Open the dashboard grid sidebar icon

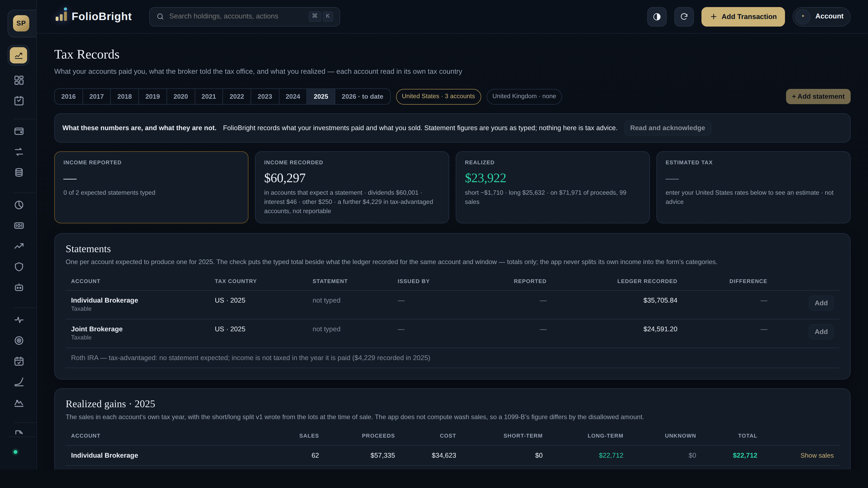tap(19, 80)
